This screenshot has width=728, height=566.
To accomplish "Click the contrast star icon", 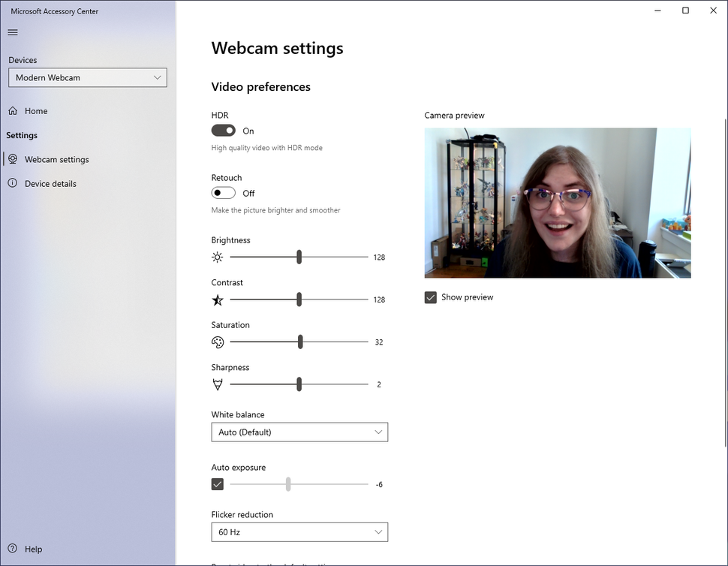I will pyautogui.click(x=218, y=300).
